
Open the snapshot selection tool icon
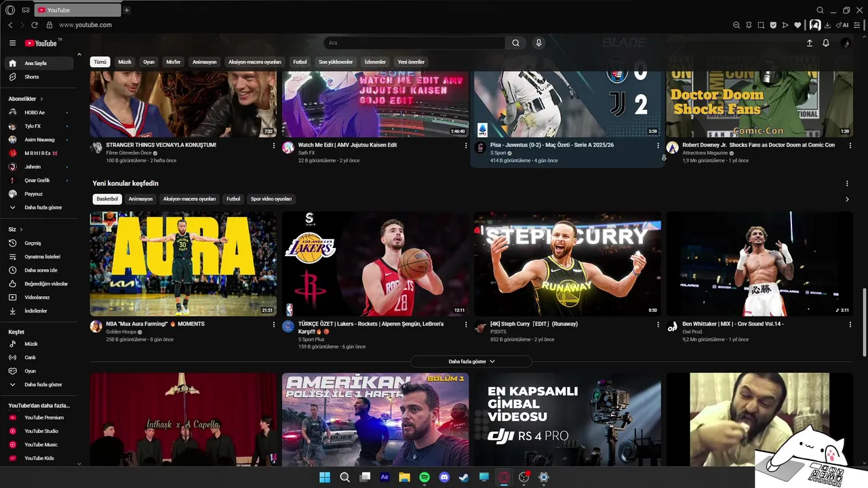[761, 25]
